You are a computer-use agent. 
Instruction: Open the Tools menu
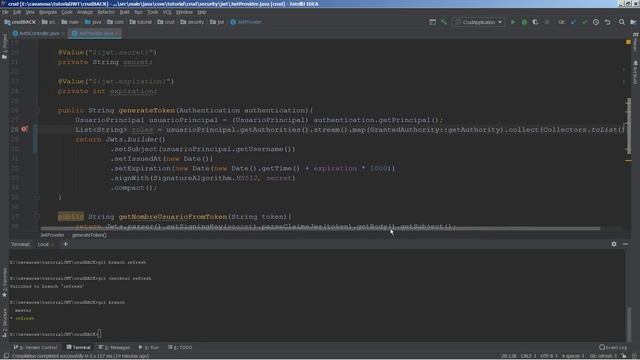tap(152, 12)
